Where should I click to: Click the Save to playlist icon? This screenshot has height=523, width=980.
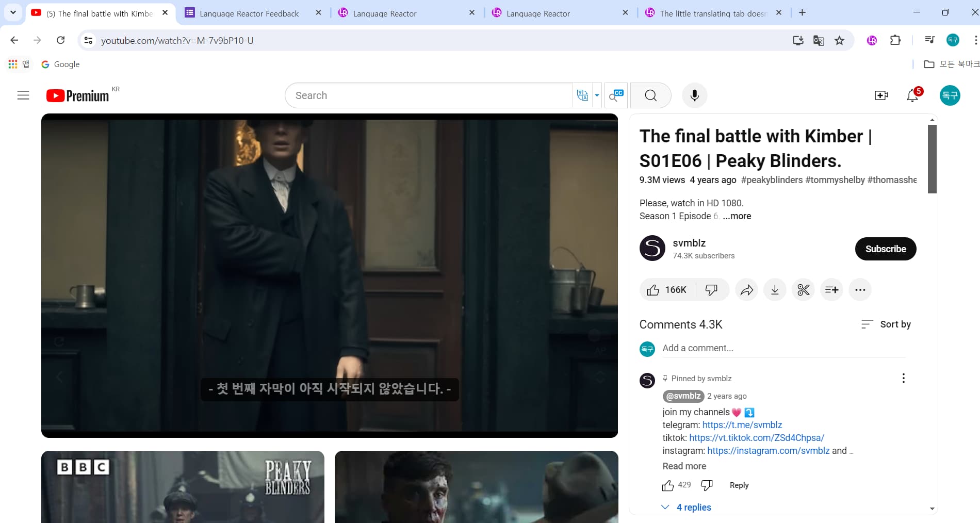(x=831, y=290)
